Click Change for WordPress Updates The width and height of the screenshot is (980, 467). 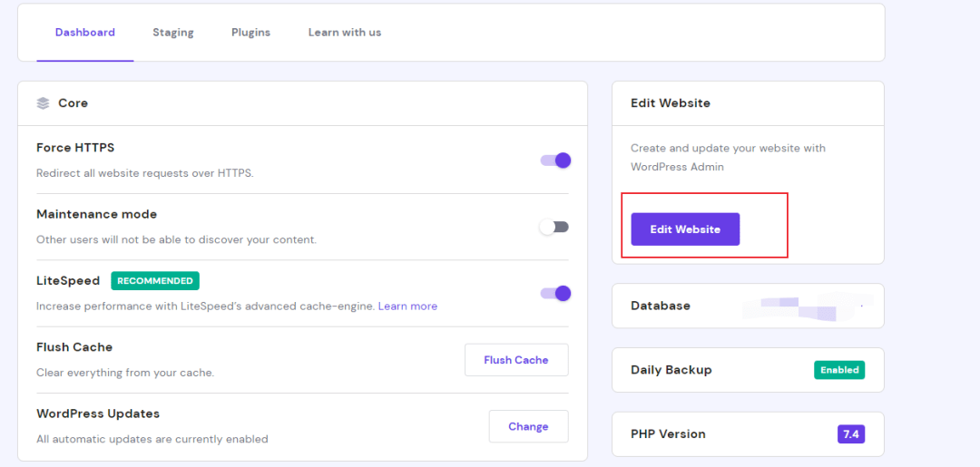coord(528,426)
